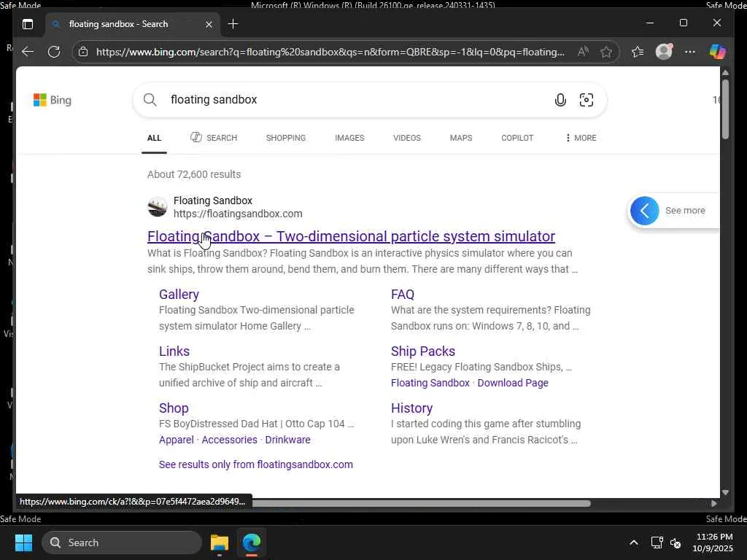Open the Favorites list icon
This screenshot has width=747, height=560.
(638, 52)
